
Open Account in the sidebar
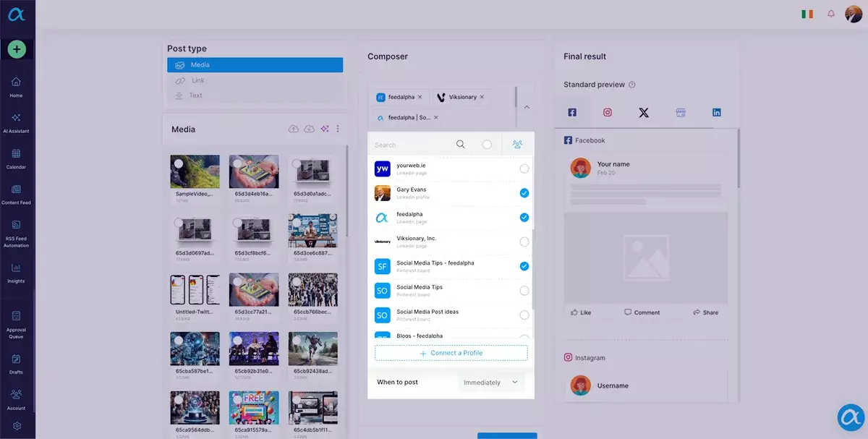(16, 399)
